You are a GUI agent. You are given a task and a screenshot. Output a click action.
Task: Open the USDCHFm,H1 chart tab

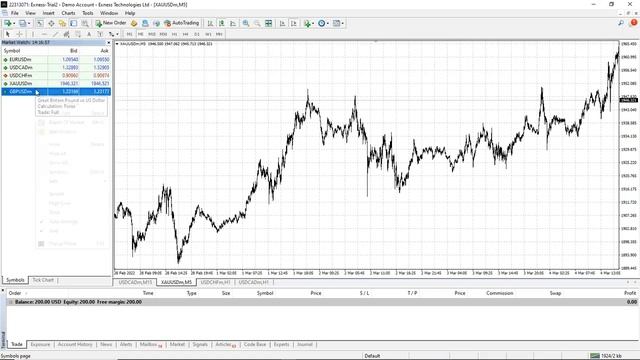point(216,282)
